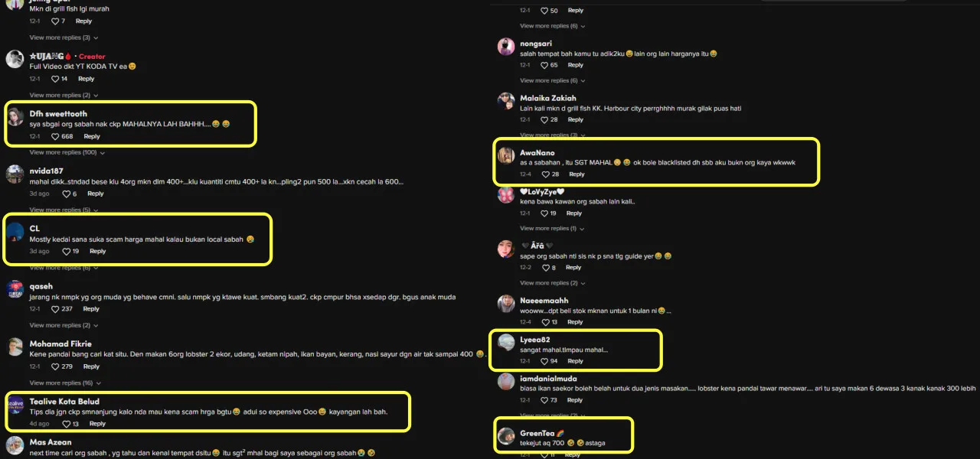This screenshot has width=980, height=459.
Task: Heart qaseh's comment with 237 likes
Action: coord(55,309)
